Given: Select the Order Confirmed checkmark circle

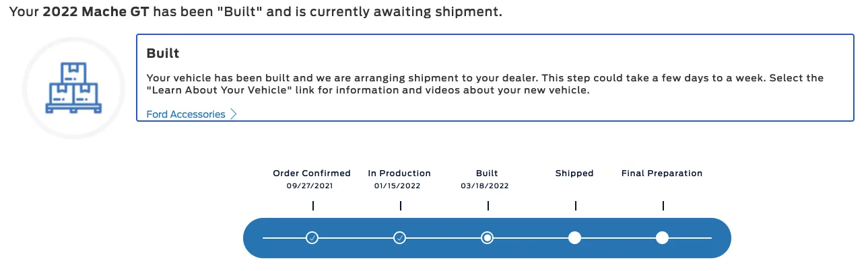Looking at the screenshot, I should click(x=312, y=237).
